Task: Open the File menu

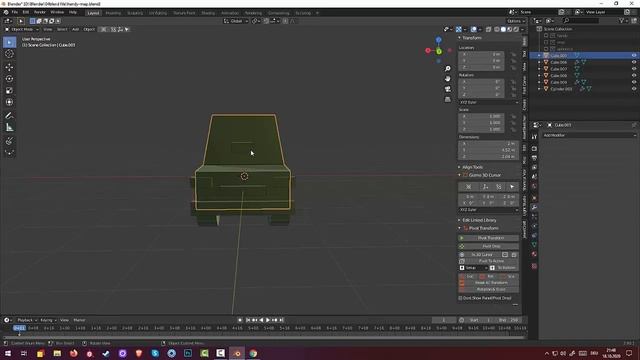Action: tap(15, 12)
